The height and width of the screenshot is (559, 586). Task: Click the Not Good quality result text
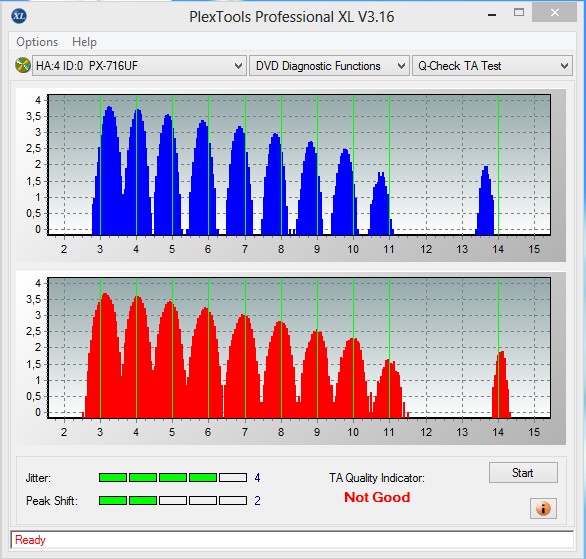pyautogui.click(x=377, y=497)
